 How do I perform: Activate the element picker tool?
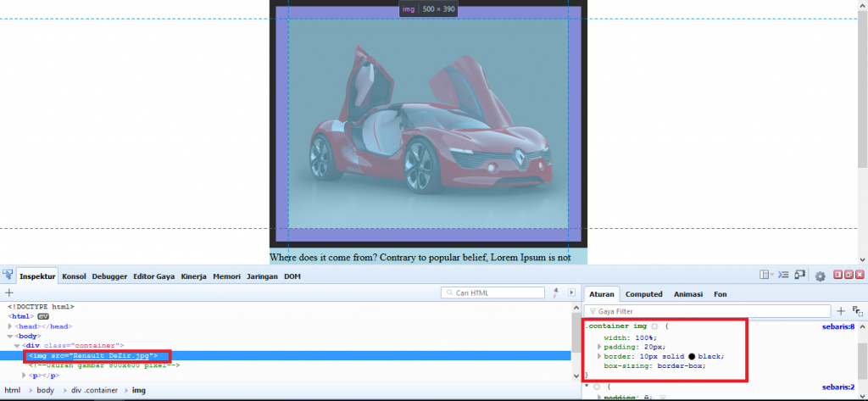[8, 276]
